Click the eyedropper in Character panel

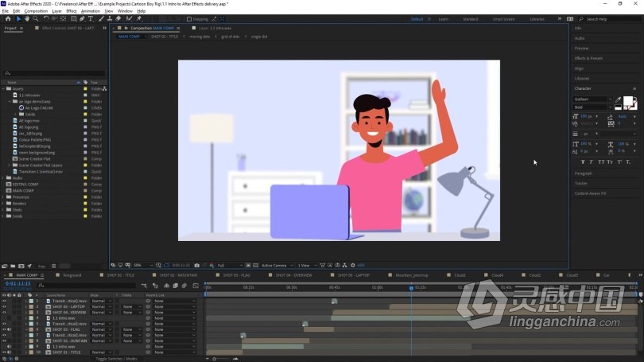point(619,99)
